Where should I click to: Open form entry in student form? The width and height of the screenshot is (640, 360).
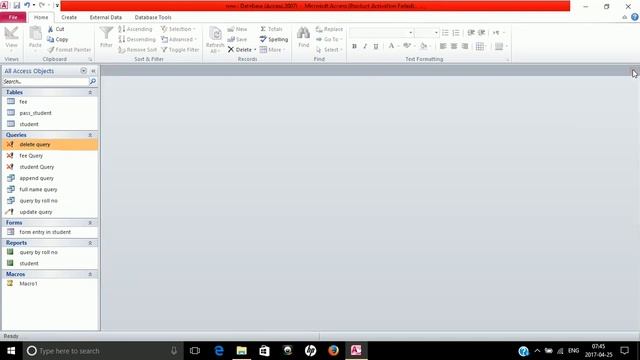click(x=50, y=232)
